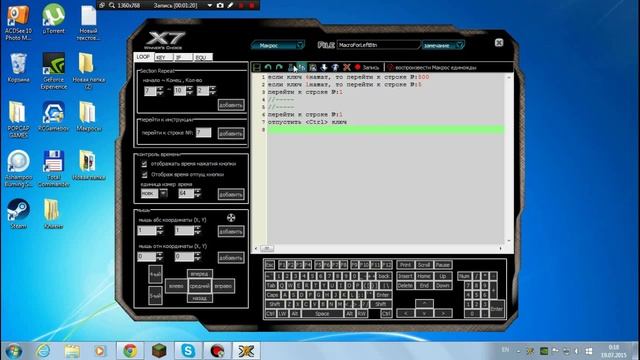Click the macro file name field
640x360 pixels.
(378, 45)
